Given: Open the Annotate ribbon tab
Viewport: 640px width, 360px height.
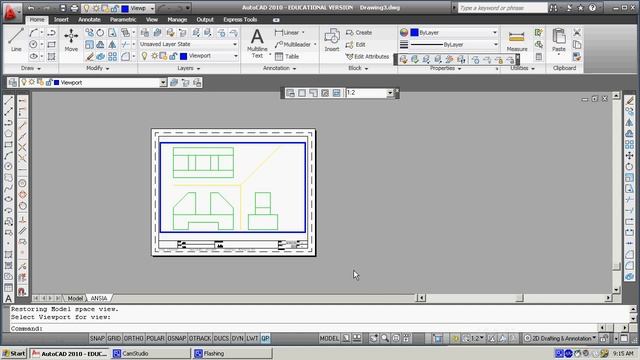Looking at the screenshot, I should coord(89,20).
